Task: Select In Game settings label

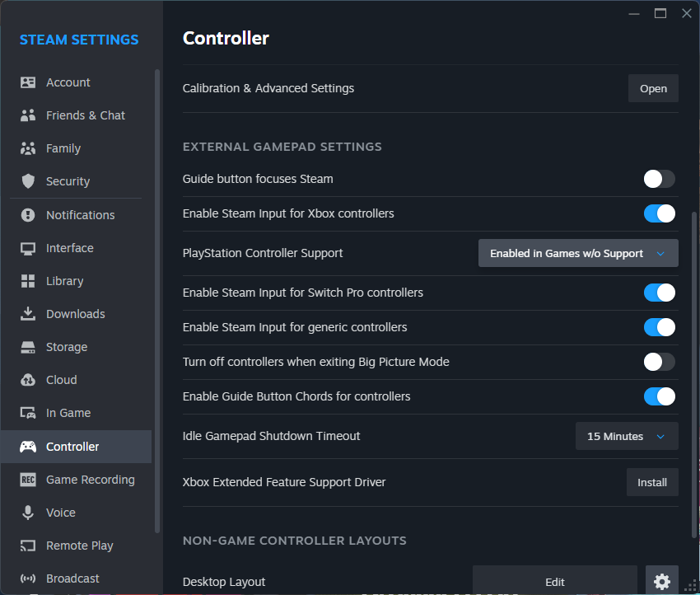Action: pos(68,413)
